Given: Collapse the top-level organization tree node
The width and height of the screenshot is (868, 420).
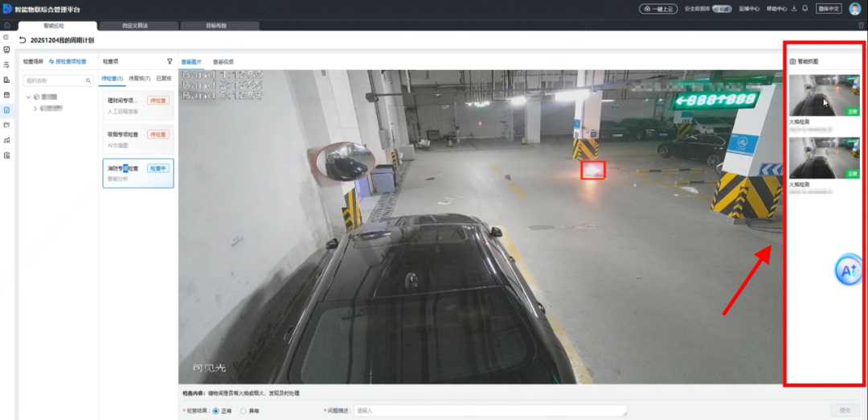Looking at the screenshot, I should (28, 97).
